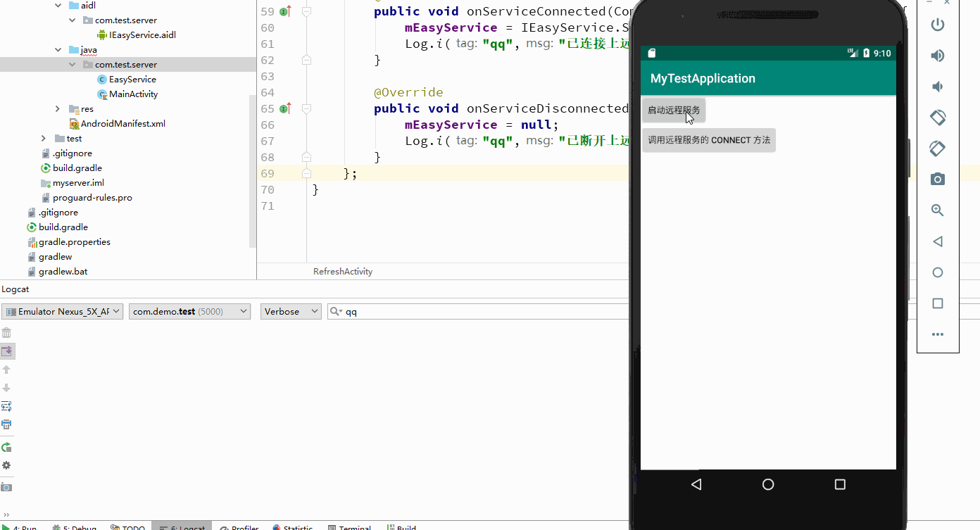Toggle soft-wrap in Logcat toolbar
The height and width of the screenshot is (530, 980).
point(6,406)
